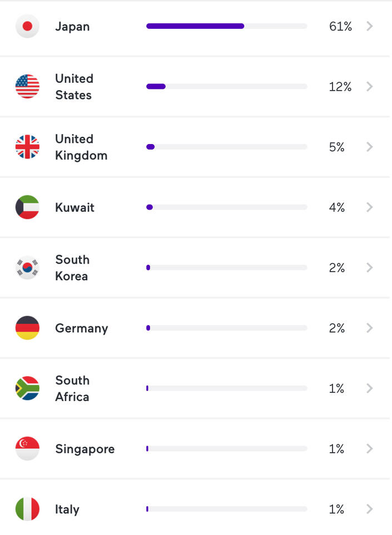392x535 pixels.
Task: Expand the Germany row chevron
Action: (x=370, y=328)
